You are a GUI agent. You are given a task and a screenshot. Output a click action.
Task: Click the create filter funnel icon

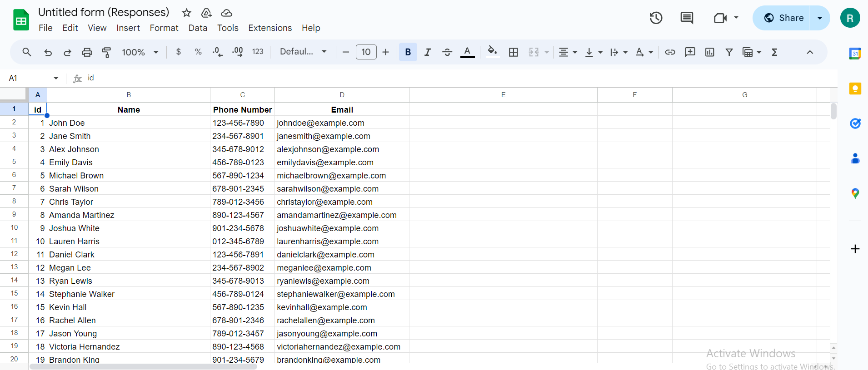click(x=729, y=52)
